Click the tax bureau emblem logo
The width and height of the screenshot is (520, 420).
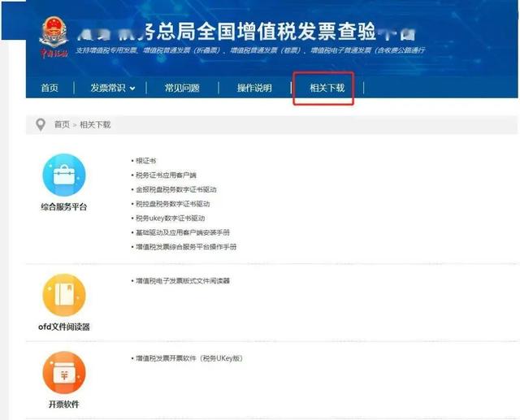click(x=54, y=37)
